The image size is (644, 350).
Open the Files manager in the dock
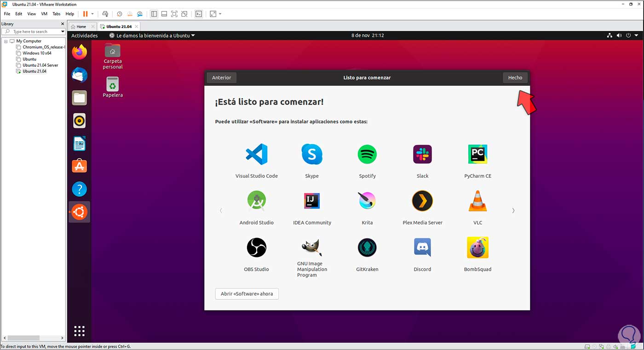coord(80,98)
